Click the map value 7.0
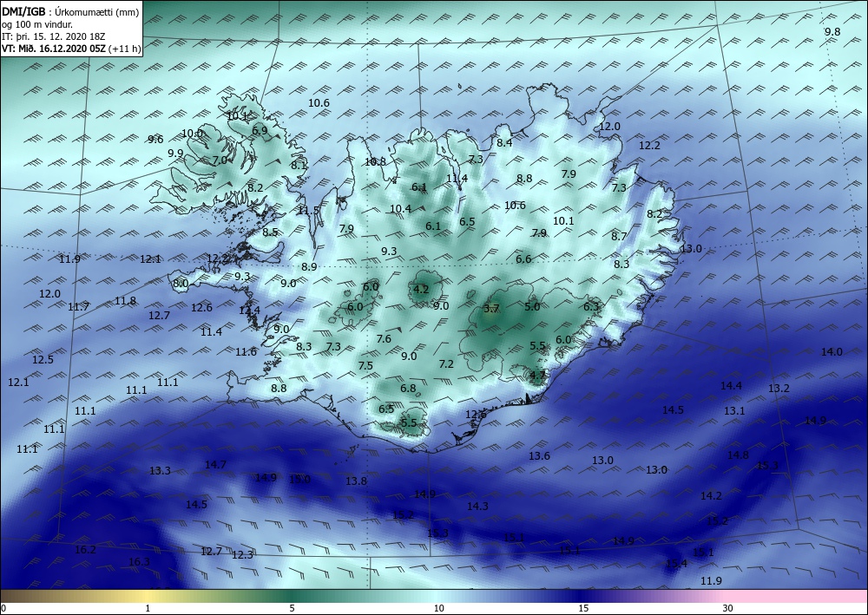This screenshot has height=615, width=868. [x=220, y=160]
